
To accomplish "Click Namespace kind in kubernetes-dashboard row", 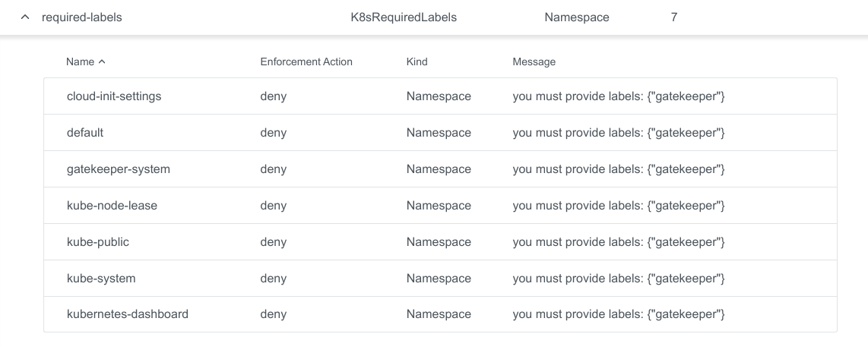I will pos(439,314).
